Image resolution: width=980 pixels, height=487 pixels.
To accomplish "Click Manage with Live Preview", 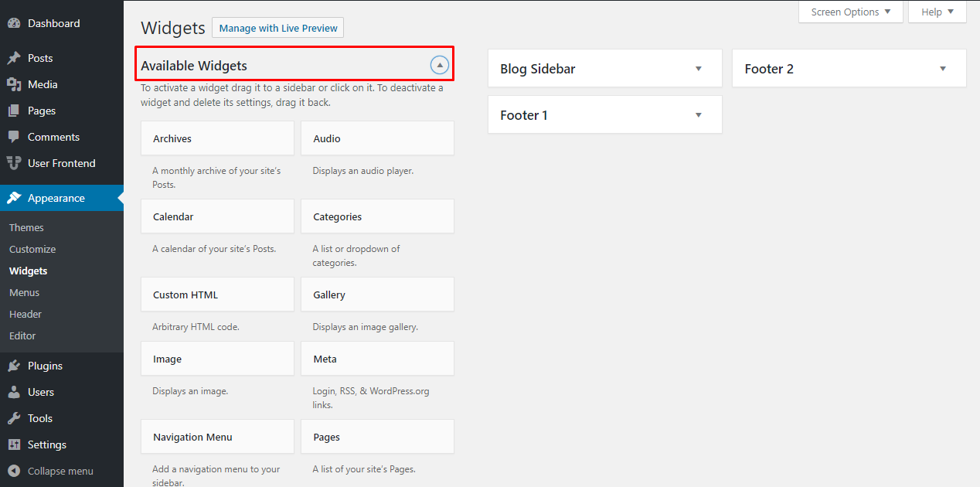I will point(277,27).
